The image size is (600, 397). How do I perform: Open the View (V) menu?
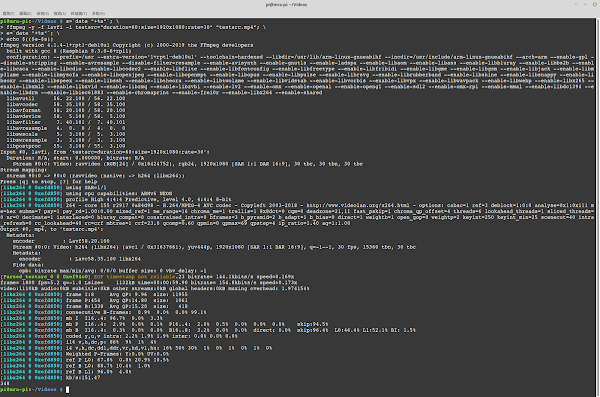[42, 13]
